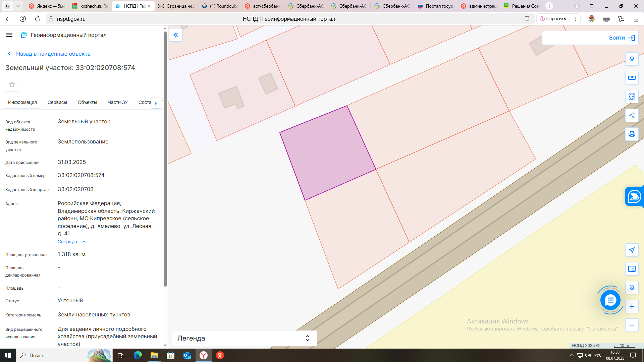This screenshot has width=644, height=362.
Task: Open the map layers icon
Action: pyautogui.click(x=632, y=59)
